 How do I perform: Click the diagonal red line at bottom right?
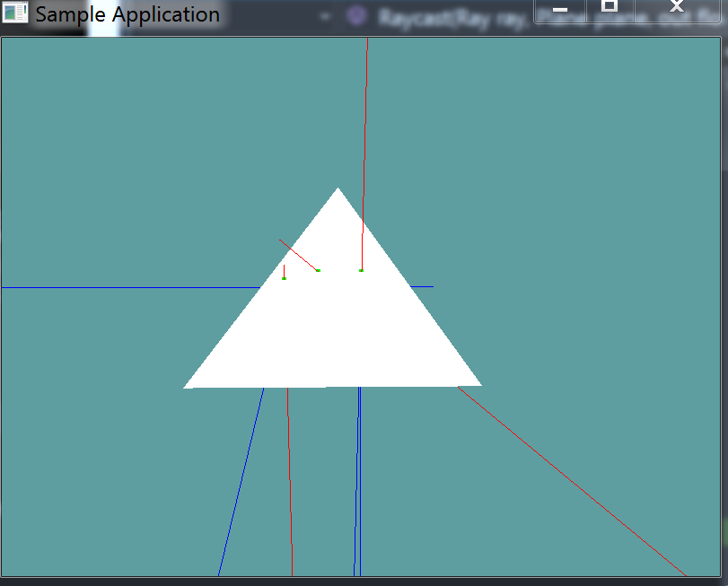click(575, 483)
